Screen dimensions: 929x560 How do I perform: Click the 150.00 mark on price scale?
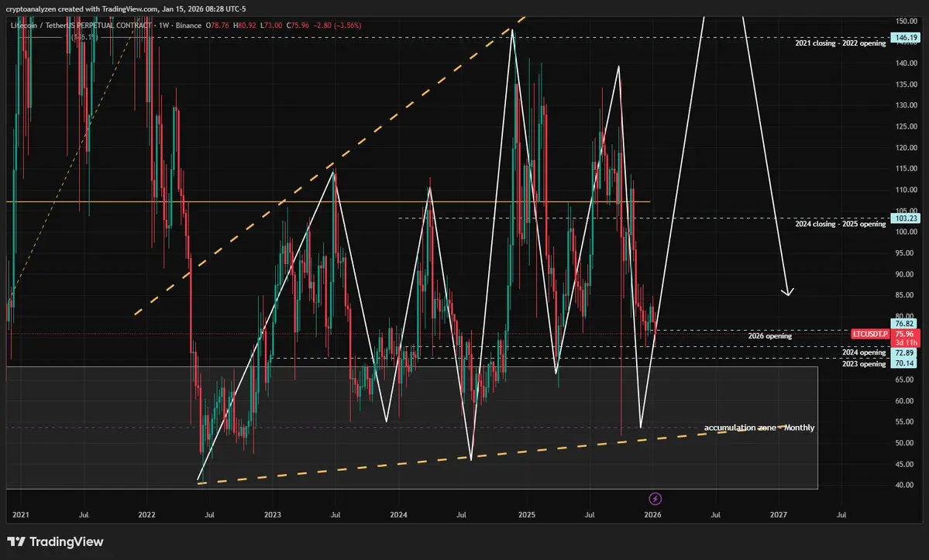pyautogui.click(x=907, y=21)
